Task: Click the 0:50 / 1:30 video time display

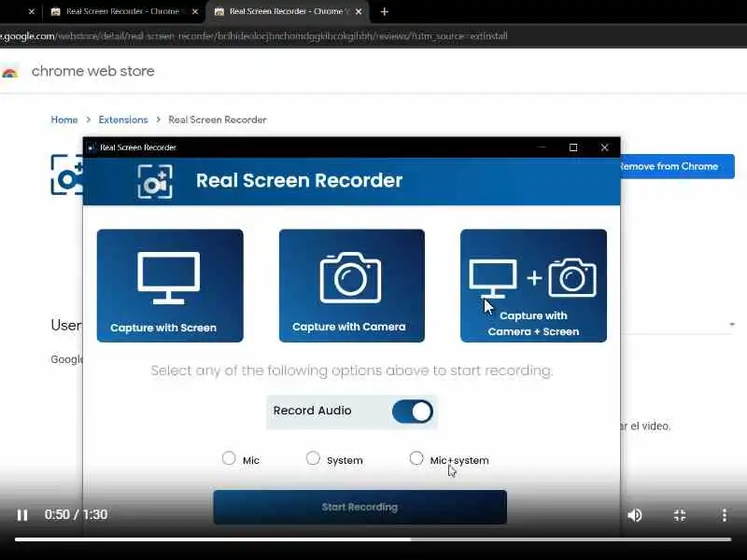Action: point(76,515)
